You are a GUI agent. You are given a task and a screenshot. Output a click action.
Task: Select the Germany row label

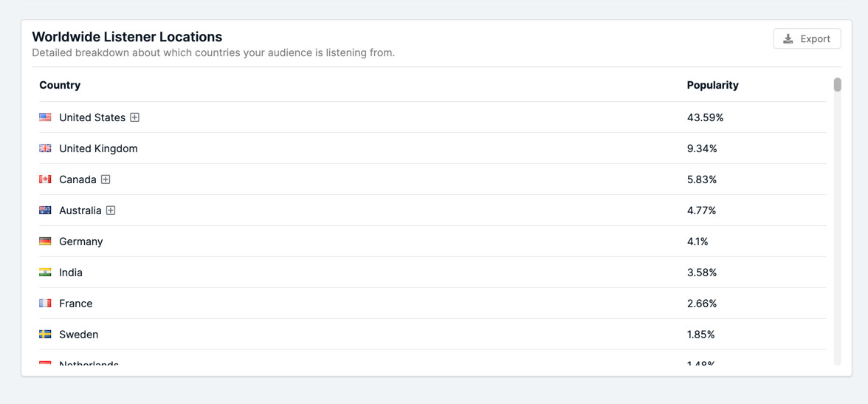pyautogui.click(x=80, y=242)
